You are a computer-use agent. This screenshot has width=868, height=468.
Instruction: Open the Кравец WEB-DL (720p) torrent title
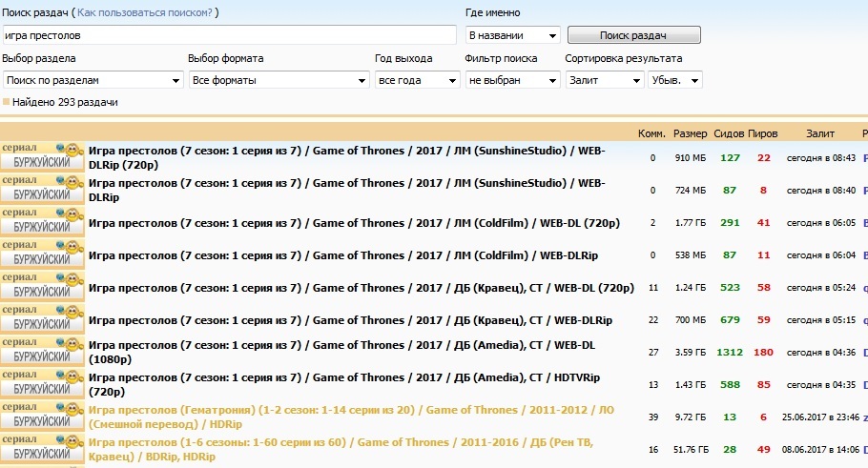point(362,288)
